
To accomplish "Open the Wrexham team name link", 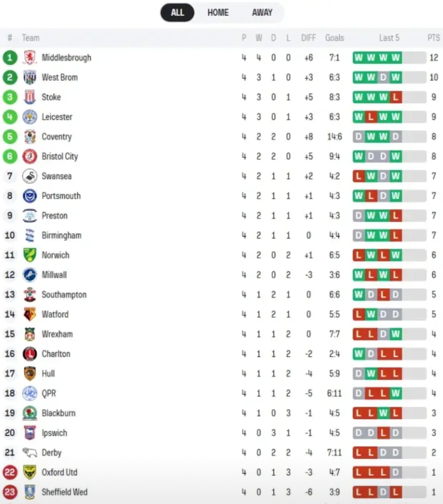I will [57, 334].
